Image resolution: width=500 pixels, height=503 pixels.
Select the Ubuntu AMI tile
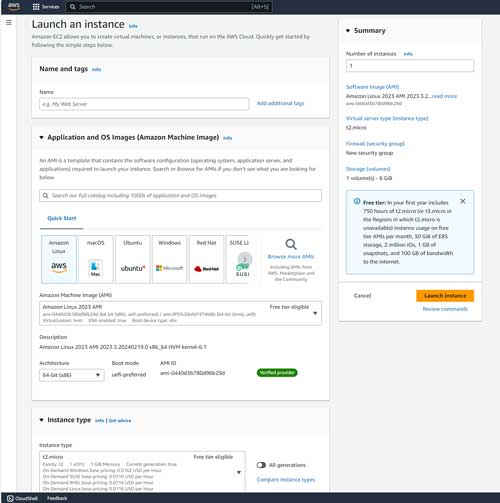pos(133,259)
